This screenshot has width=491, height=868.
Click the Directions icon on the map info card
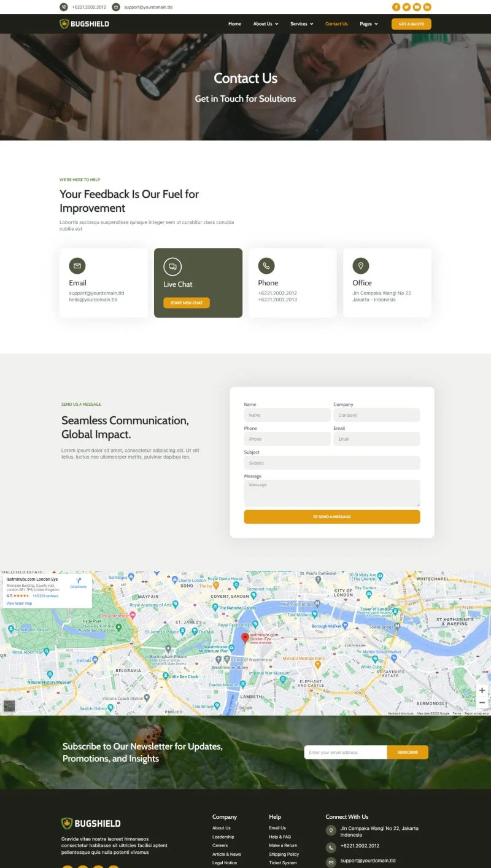(79, 580)
